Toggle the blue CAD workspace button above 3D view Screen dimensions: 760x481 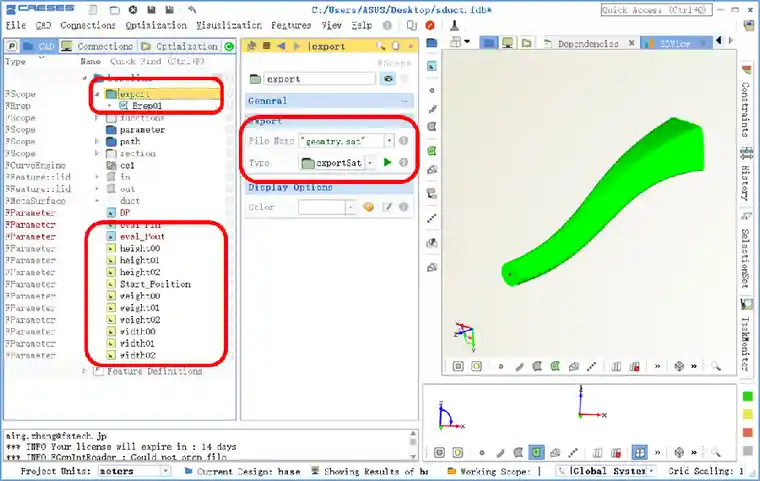489,43
